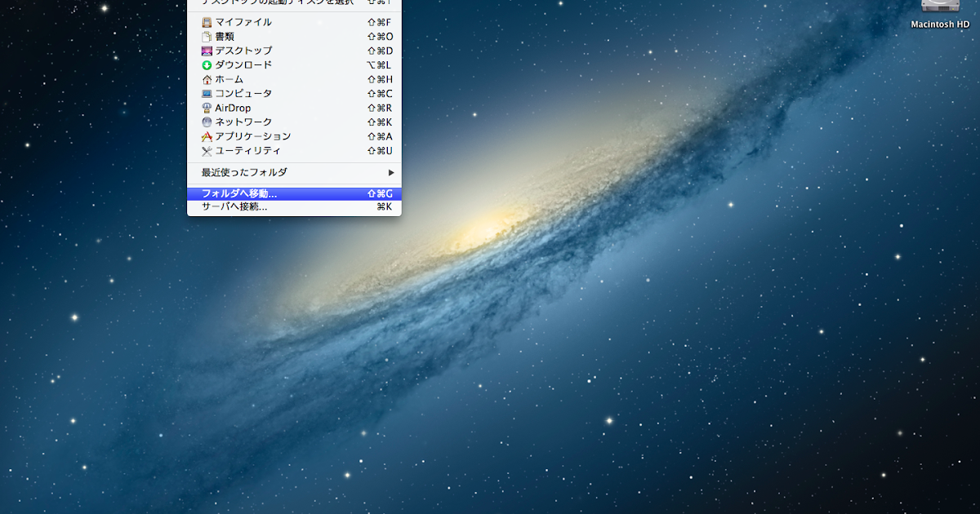This screenshot has height=514, width=980.
Task: Choose the ネットワーク menu item
Action: (294, 122)
